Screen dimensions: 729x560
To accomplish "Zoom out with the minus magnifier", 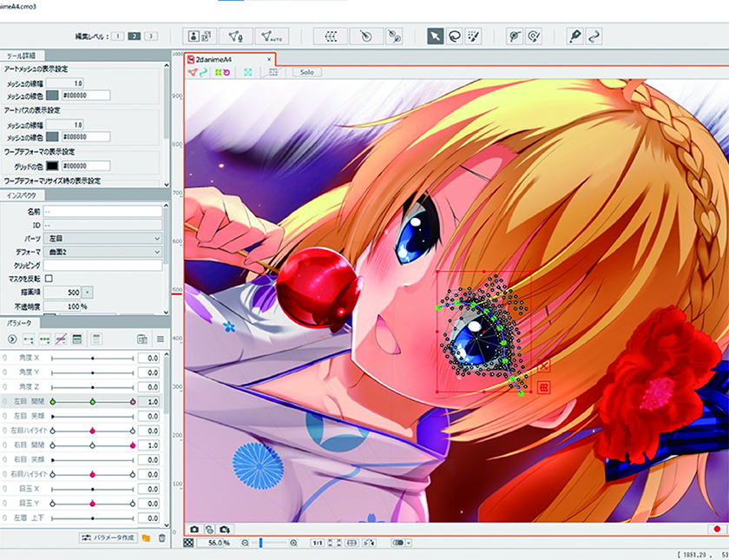I will [245, 543].
